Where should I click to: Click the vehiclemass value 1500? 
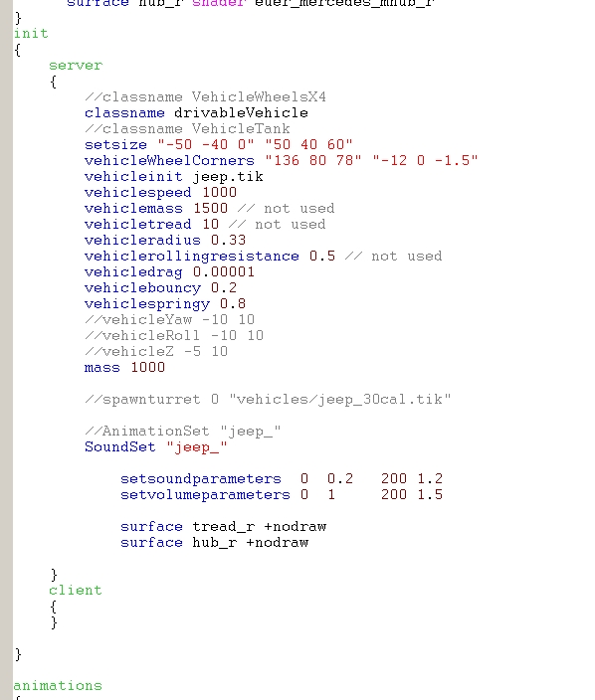210,209
